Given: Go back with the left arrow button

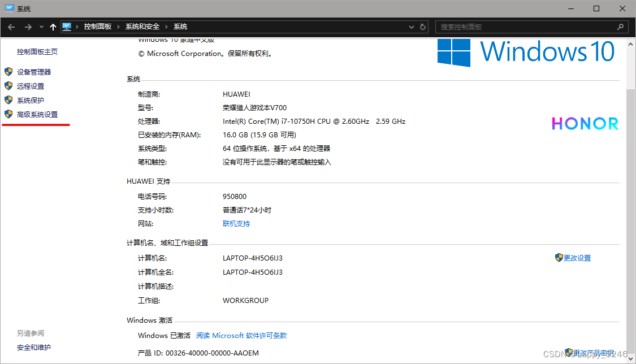Looking at the screenshot, I should coord(11,27).
